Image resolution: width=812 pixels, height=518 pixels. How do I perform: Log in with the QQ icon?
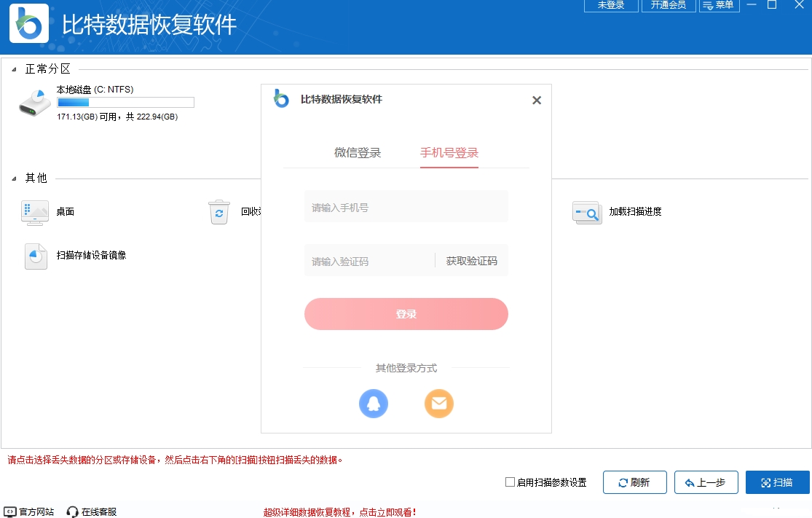coord(374,403)
